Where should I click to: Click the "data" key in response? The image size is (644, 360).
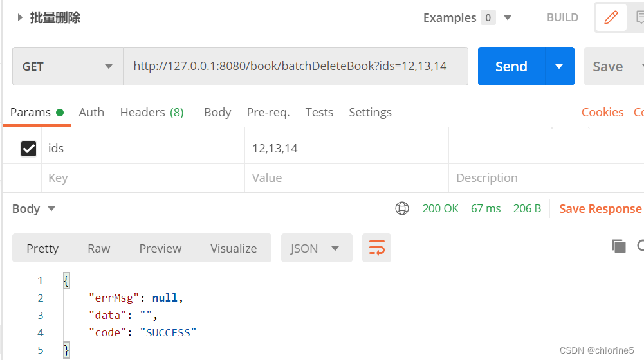click(x=107, y=315)
